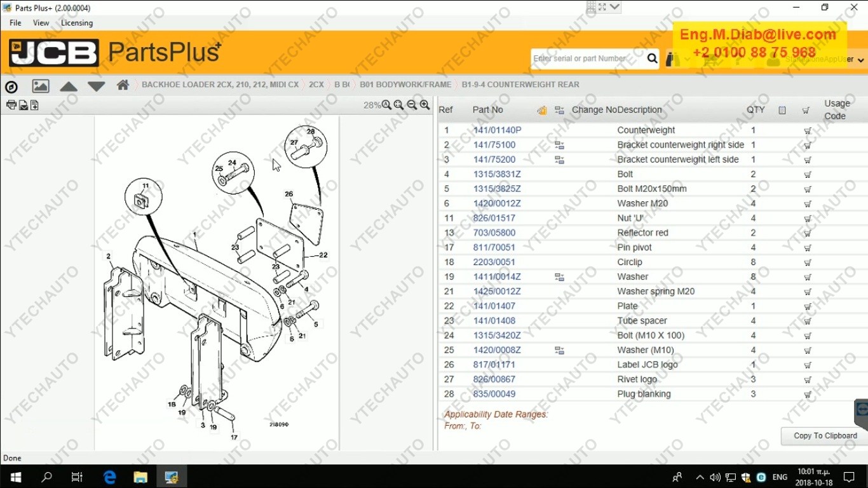Click the JCB PartsPlus logo
The width and height of the screenshot is (868, 488).
[x=116, y=52]
